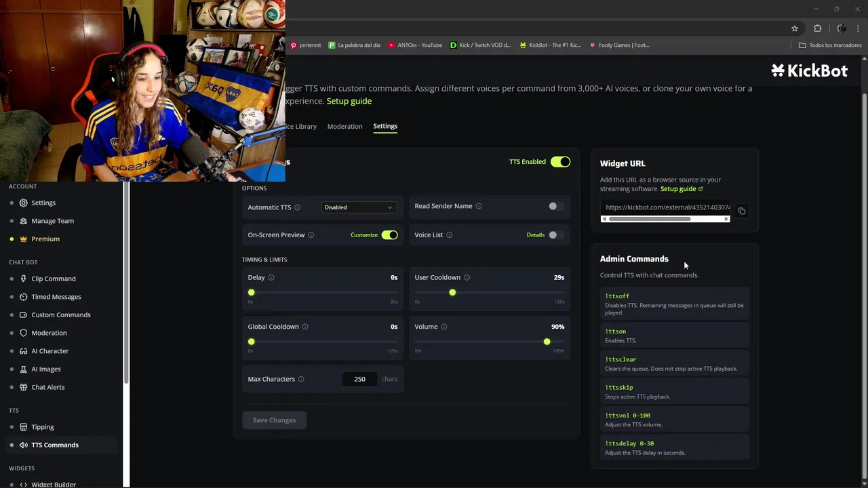
Task: Enable Read Sender Name switch
Action: point(556,206)
